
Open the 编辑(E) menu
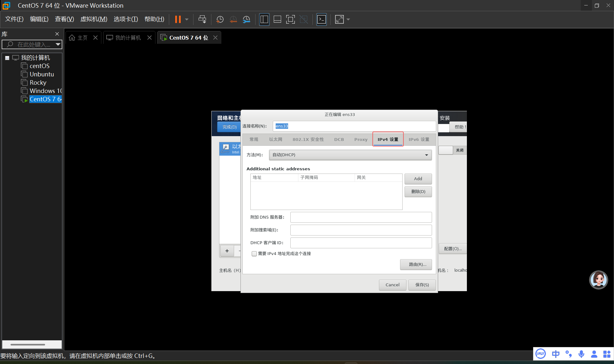tap(39, 19)
